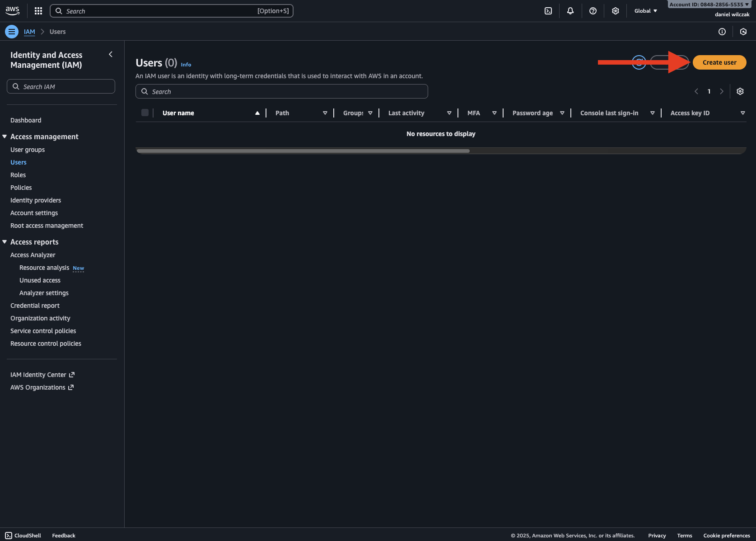Screen dimensions: 756x541
Task: Focus the users Search field
Action: point(282,91)
